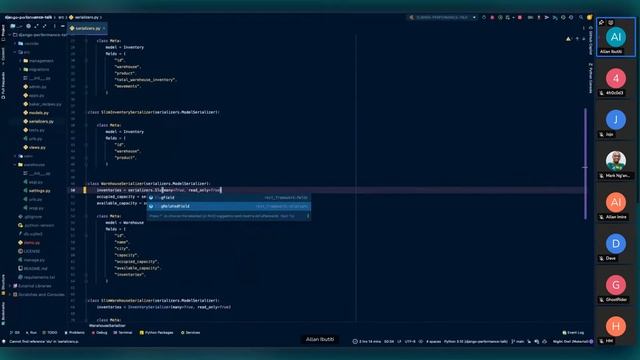The width and height of the screenshot is (640, 360).
Task: Click the Allan Imire orange avatar
Action: point(616,202)
